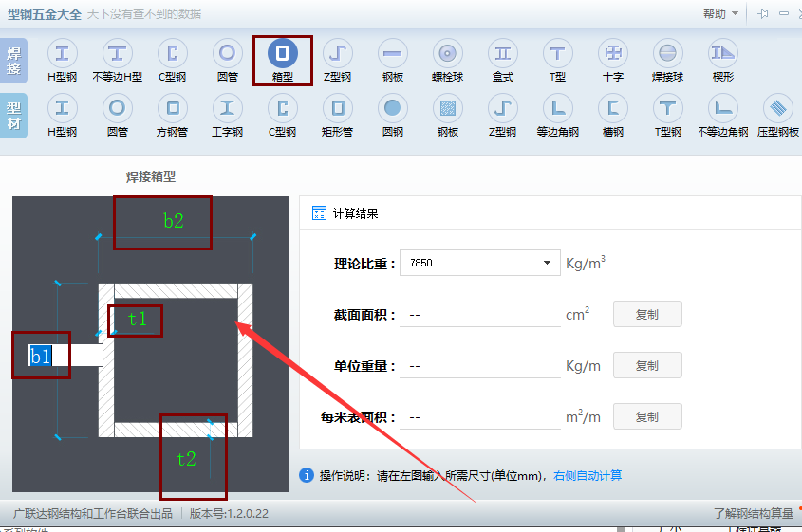Click the pin window icon
The image size is (802, 532).
[763, 14]
